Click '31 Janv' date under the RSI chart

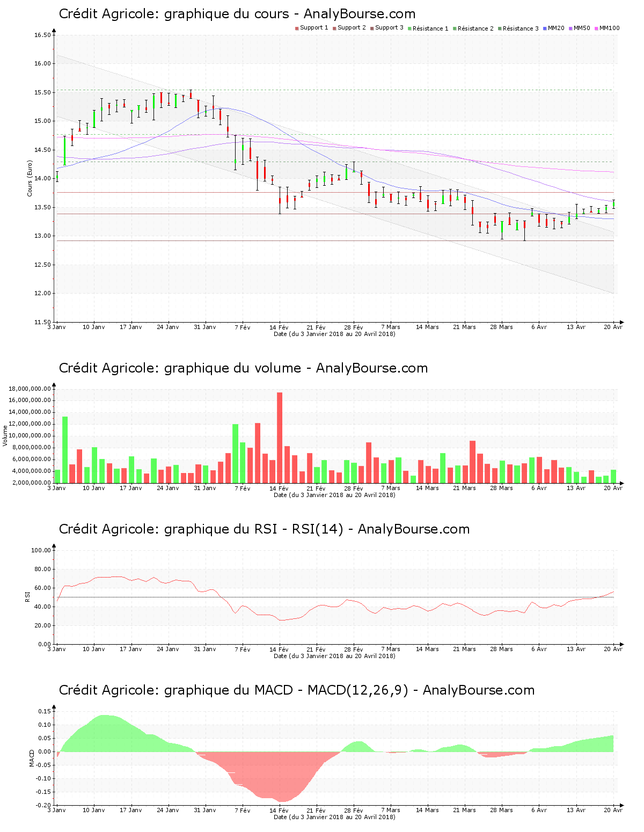[x=205, y=649]
